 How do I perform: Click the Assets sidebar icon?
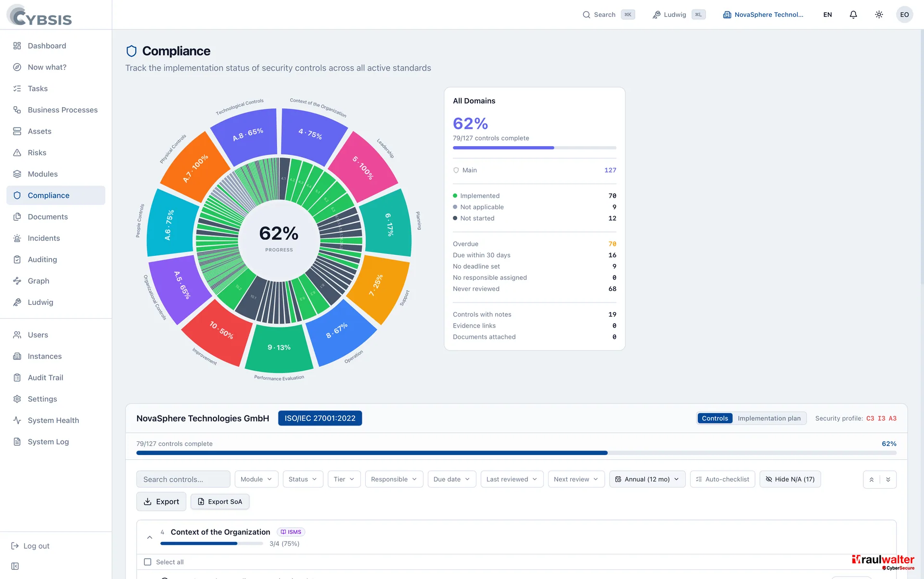(17, 131)
